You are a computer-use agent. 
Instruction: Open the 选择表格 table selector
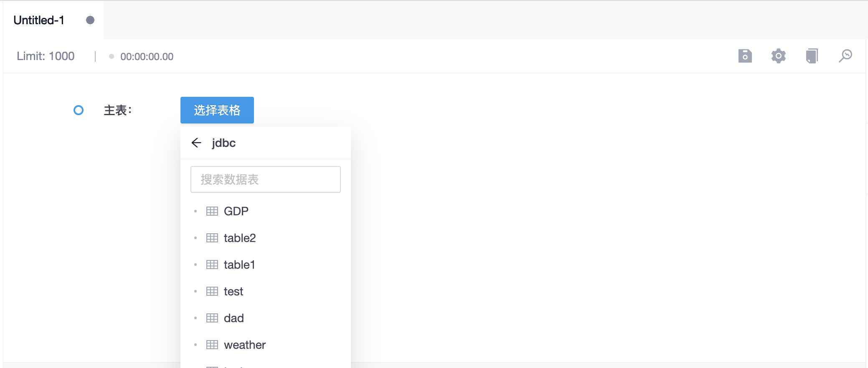pos(217,110)
